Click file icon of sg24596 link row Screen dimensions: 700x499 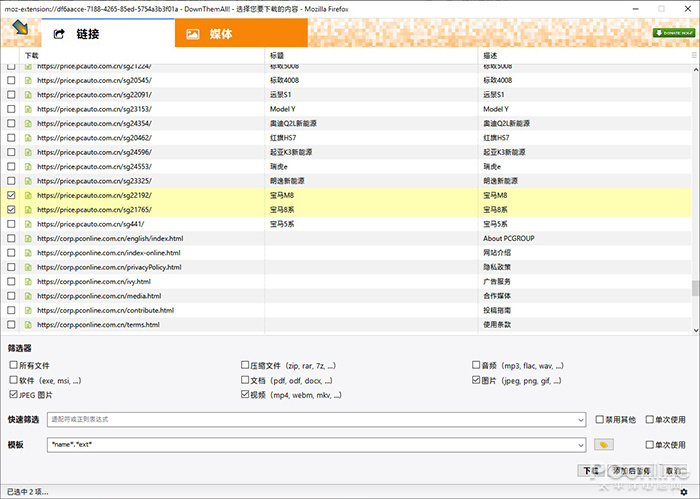(28, 152)
